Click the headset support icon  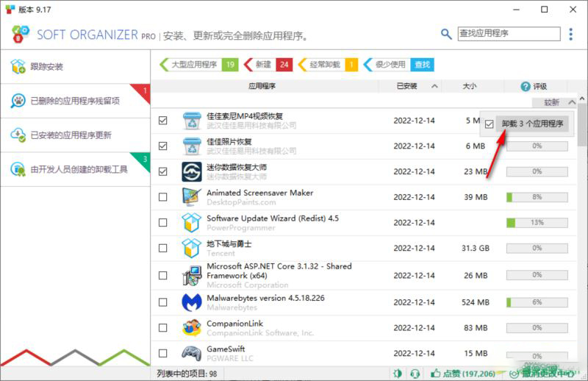[x=415, y=374]
